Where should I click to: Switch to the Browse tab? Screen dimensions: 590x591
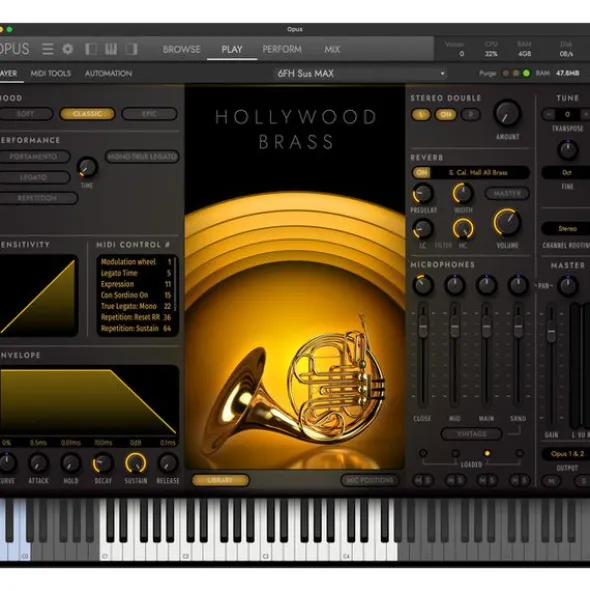tap(181, 49)
